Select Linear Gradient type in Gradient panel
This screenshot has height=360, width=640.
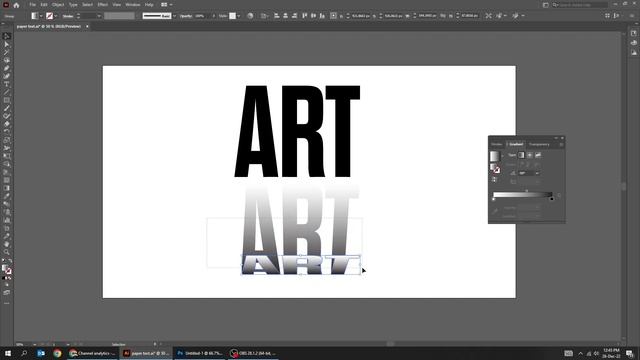point(521,155)
